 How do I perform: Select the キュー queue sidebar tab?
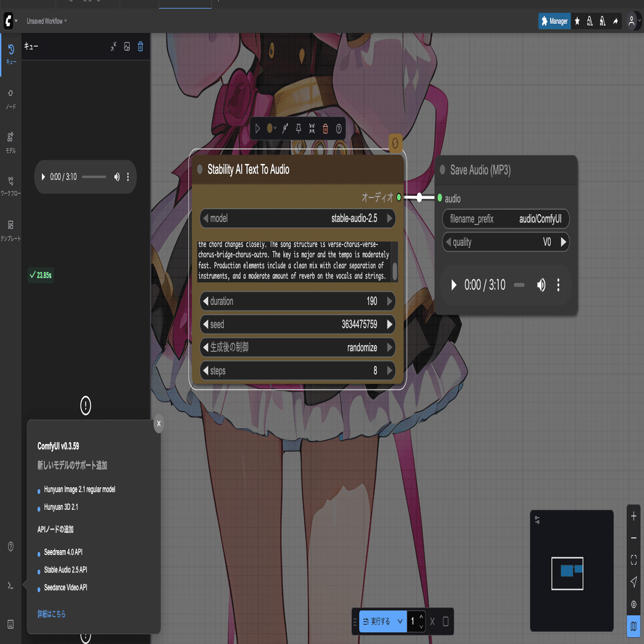click(11, 54)
